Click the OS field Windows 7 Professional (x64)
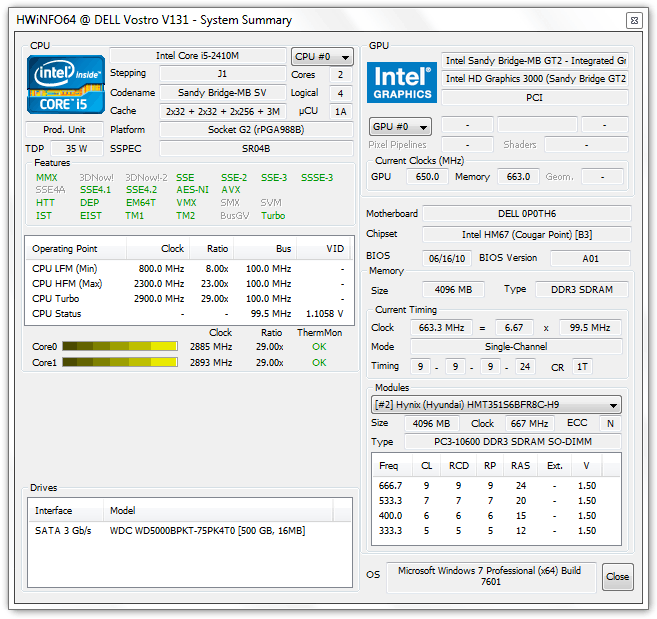The width and height of the screenshot is (657, 619). coord(491,577)
